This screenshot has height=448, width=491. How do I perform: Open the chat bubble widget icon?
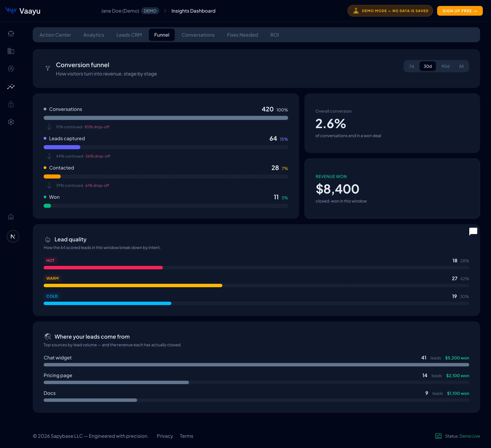[x=473, y=231]
